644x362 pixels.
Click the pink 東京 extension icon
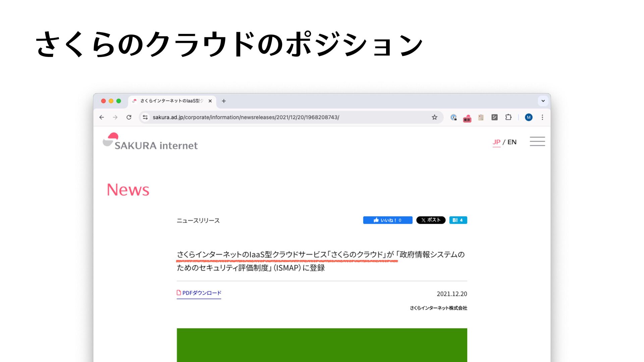467,118
